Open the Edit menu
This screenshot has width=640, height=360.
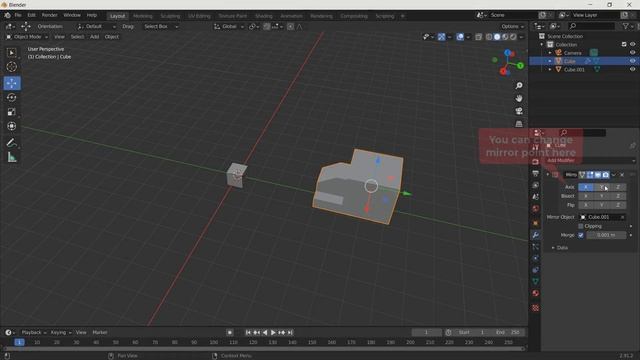(x=31, y=15)
